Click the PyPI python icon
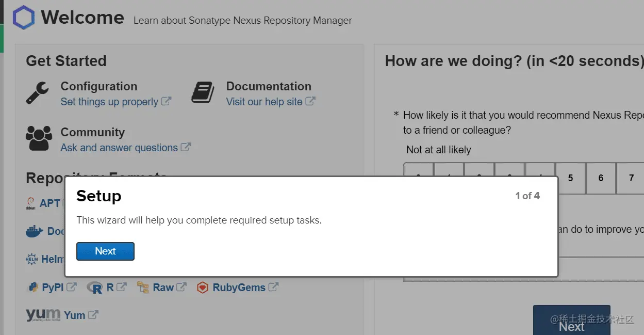Image resolution: width=644 pixels, height=335 pixels. click(33, 288)
